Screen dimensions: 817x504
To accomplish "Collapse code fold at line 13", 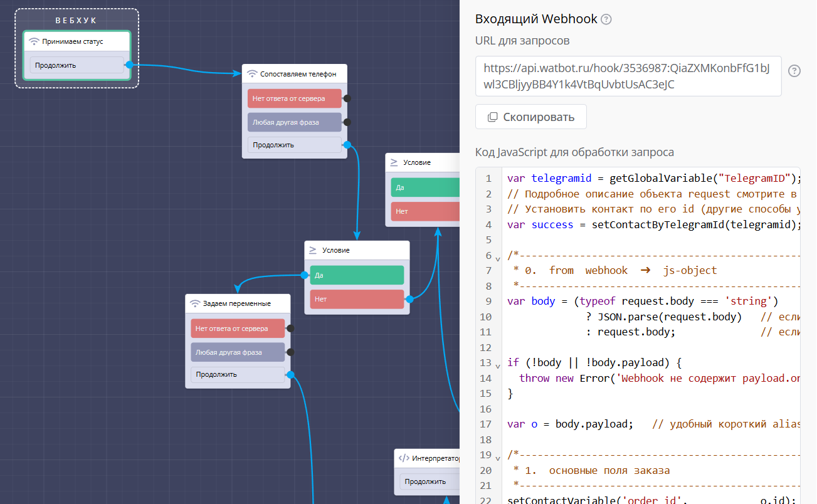I will (498, 365).
